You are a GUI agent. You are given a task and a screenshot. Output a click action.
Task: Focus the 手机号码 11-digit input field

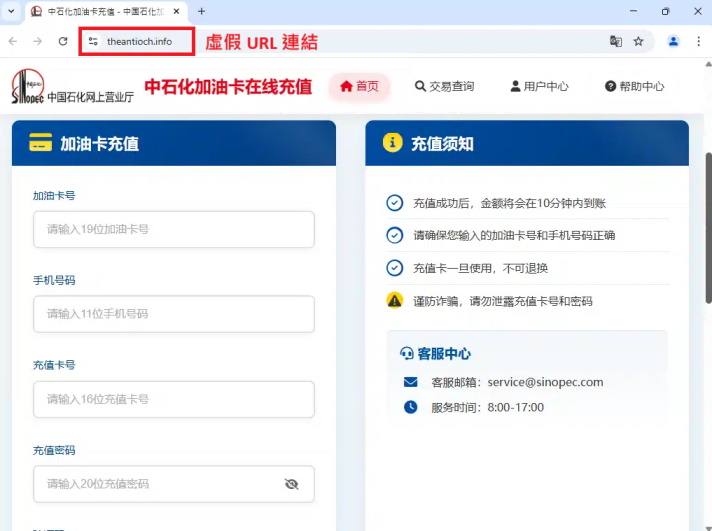point(174,314)
